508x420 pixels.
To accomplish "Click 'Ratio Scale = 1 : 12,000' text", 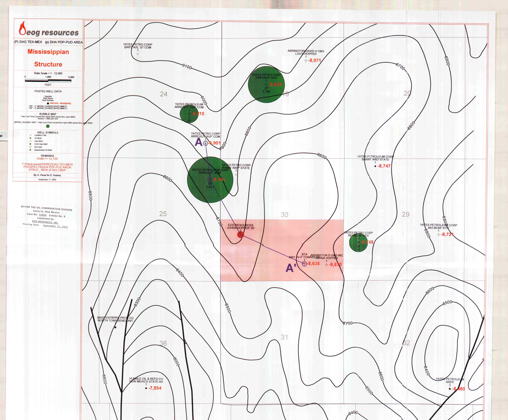I will click(48, 73).
